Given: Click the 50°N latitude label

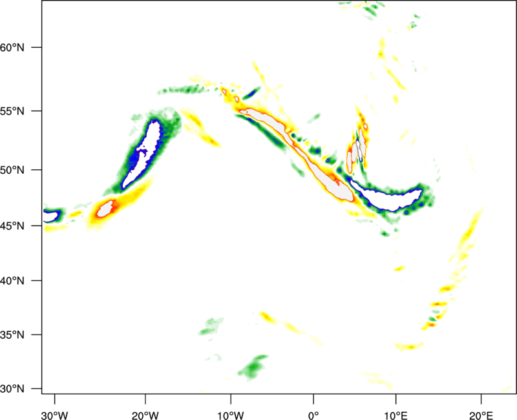Looking at the screenshot, I should click(12, 170).
